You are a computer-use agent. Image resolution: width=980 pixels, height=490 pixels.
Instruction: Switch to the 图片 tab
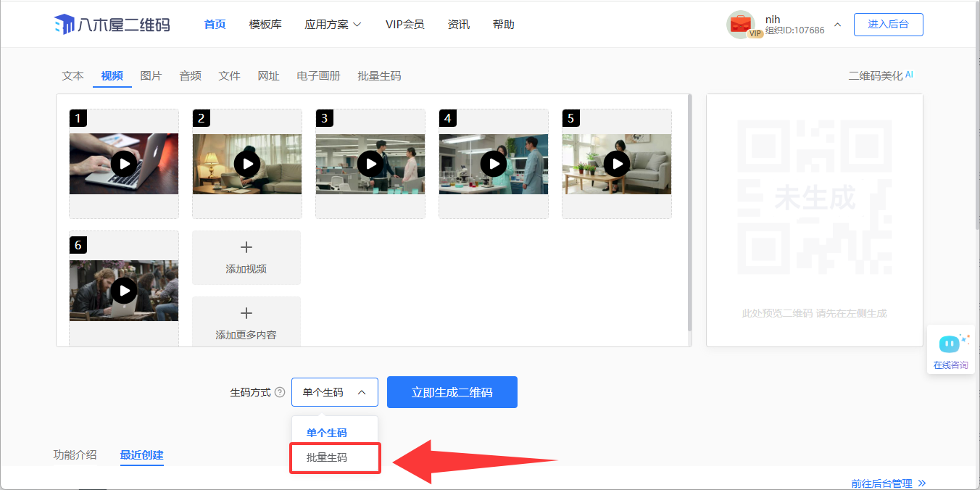151,76
